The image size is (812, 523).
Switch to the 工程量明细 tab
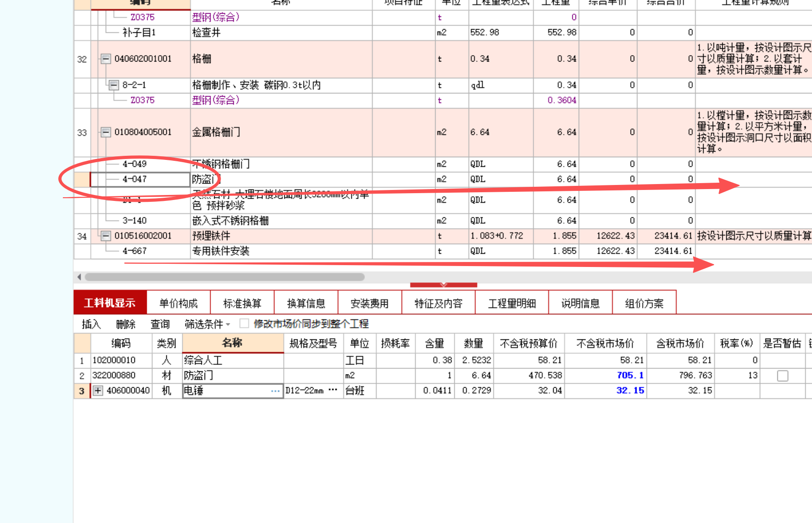[511, 302]
